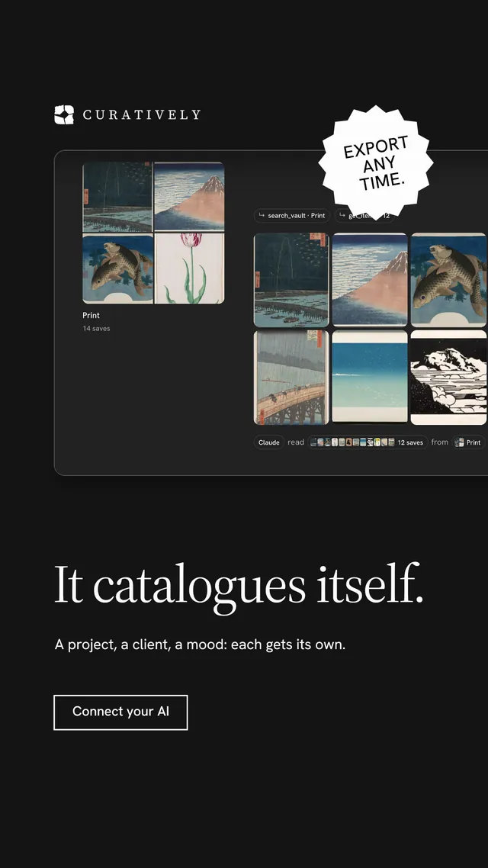Select the tulip illustration in the Print collection cover
This screenshot has width=488, height=868.
tap(189, 268)
